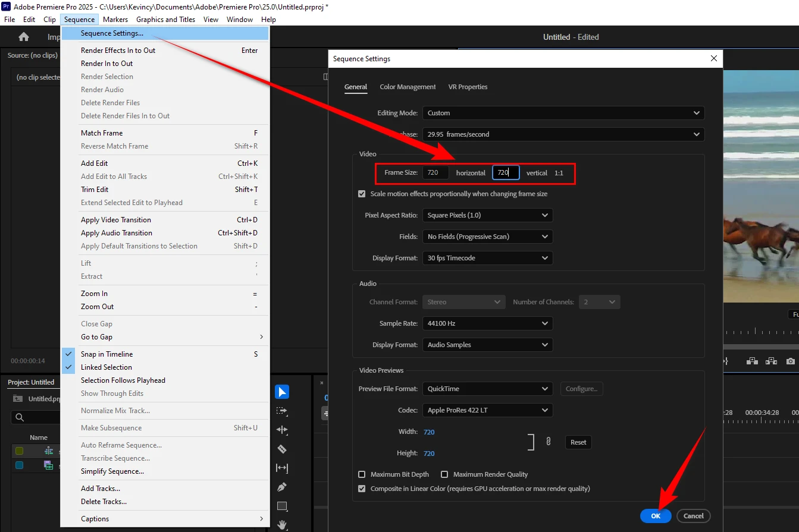Click the Extract button in Program monitor
Viewport: 799px width, 532px height.
coord(771,361)
